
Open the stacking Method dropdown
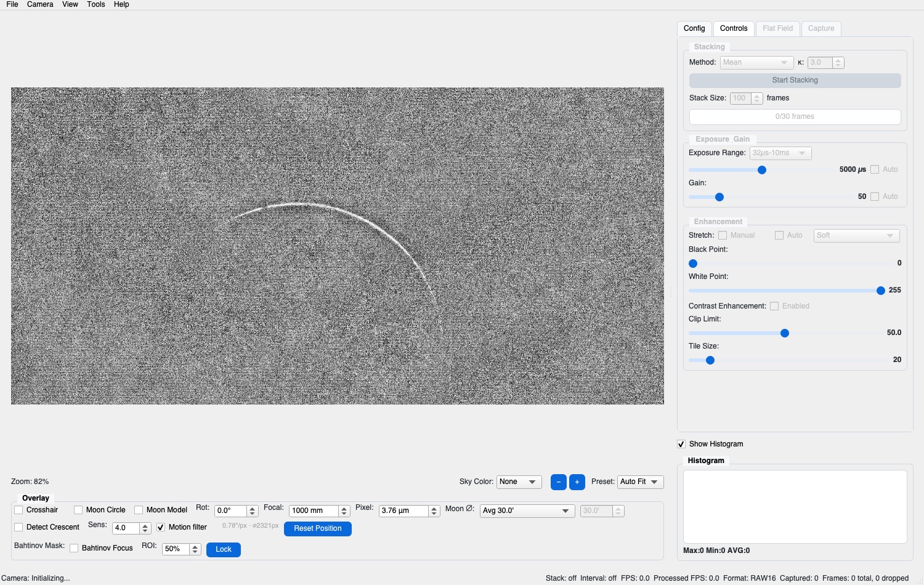click(x=757, y=62)
